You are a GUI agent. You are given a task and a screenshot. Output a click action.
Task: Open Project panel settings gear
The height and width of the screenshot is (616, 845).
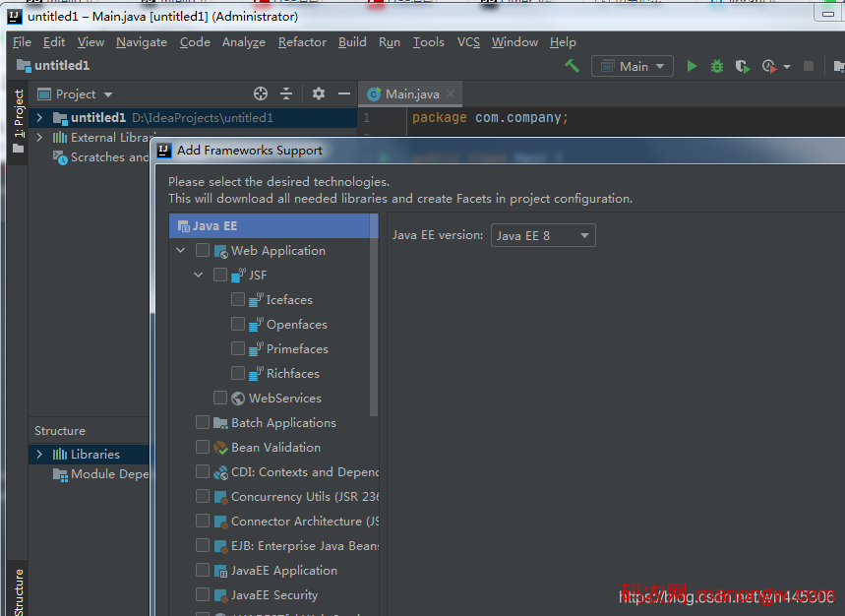click(318, 93)
